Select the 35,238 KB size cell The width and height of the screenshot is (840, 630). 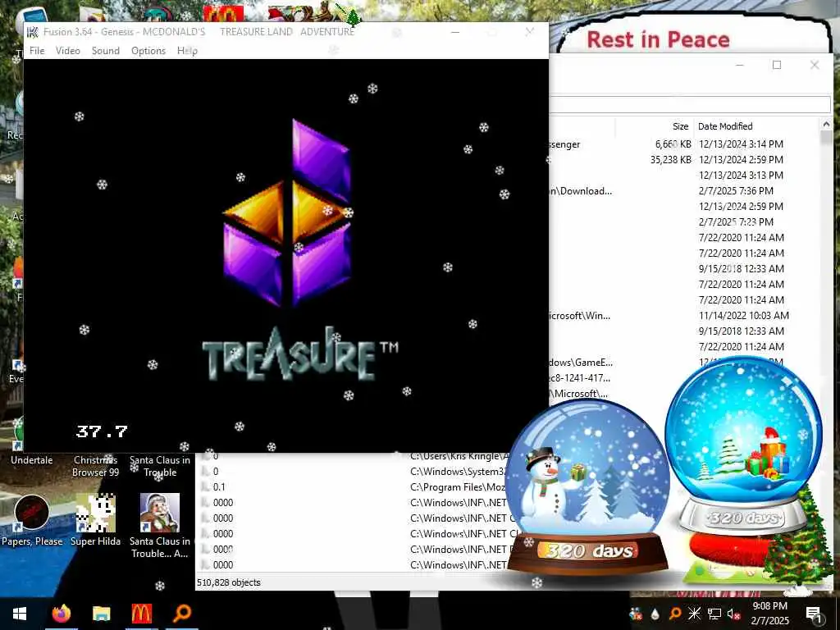(671, 160)
